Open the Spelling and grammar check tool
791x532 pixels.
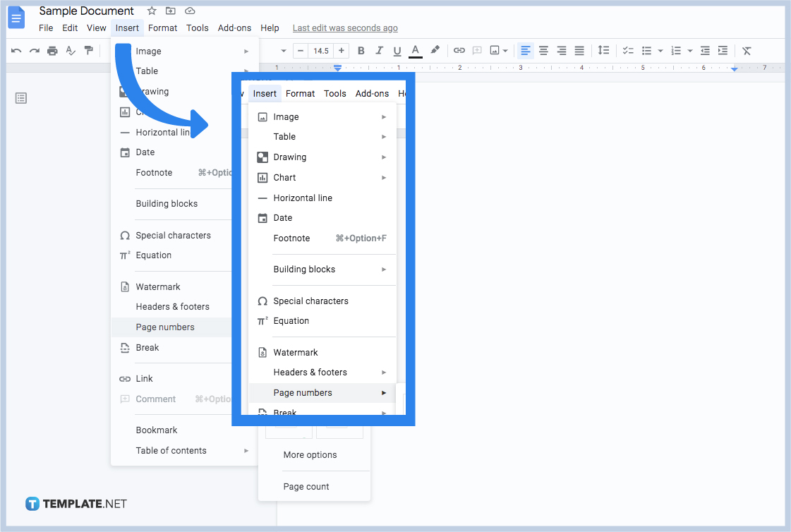(71, 50)
